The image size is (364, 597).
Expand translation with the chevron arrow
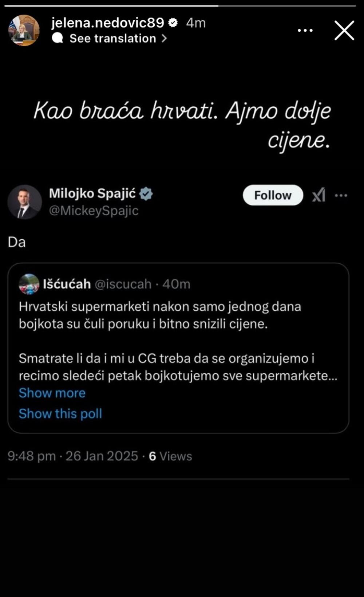coord(164,38)
